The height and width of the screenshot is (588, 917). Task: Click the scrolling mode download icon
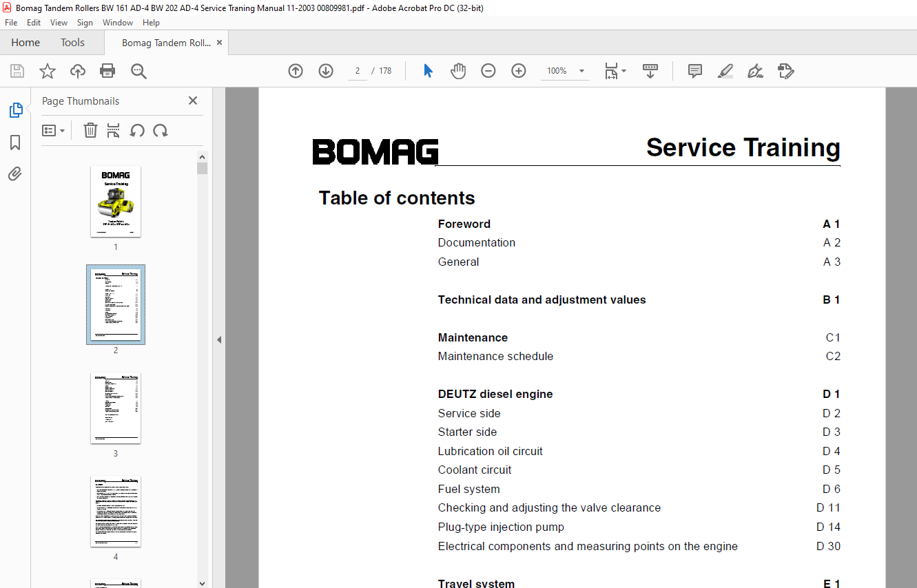(650, 71)
